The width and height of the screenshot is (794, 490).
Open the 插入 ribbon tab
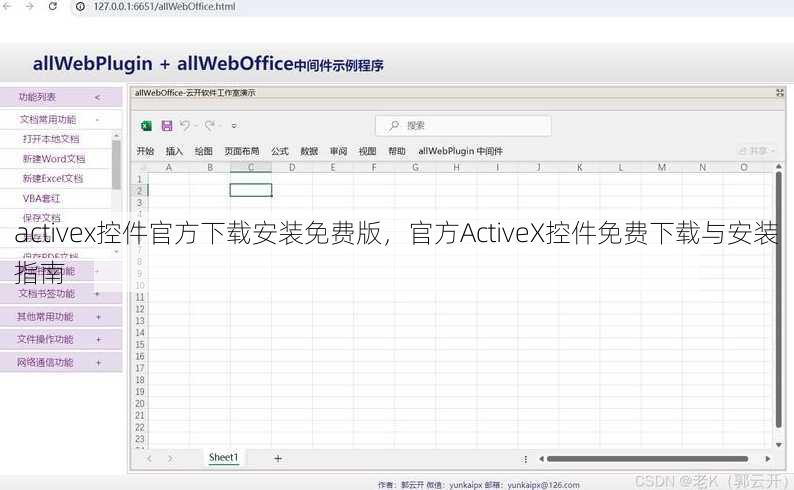[x=174, y=151]
